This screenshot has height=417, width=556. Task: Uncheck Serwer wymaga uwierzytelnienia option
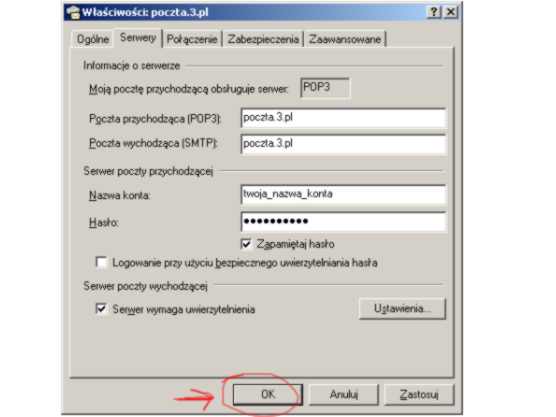click(101, 308)
